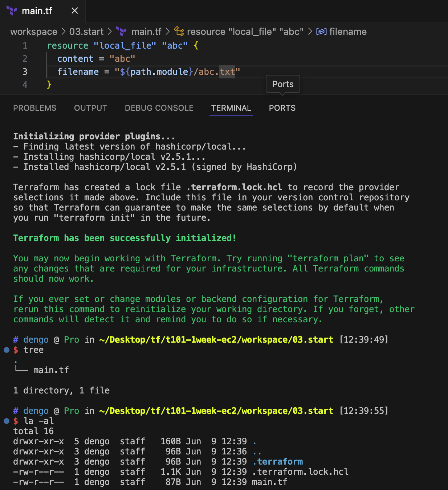
Task: Select the main.tf editor tab
Action: point(42,11)
